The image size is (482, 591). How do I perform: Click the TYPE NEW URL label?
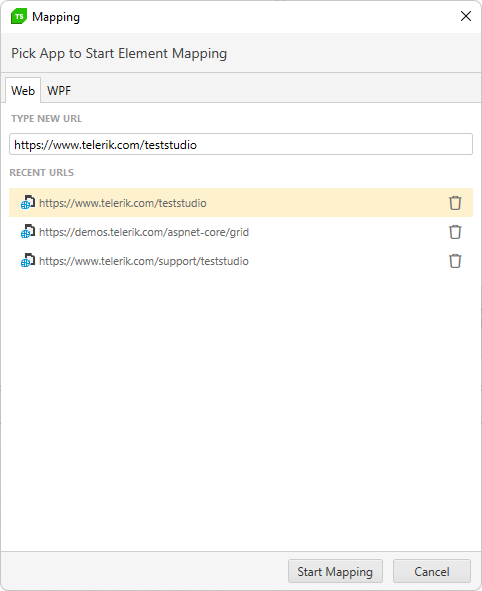click(x=46, y=119)
